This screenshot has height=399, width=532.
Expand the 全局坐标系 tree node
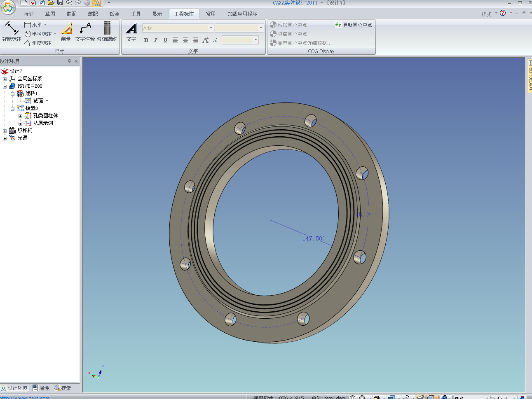[5, 79]
